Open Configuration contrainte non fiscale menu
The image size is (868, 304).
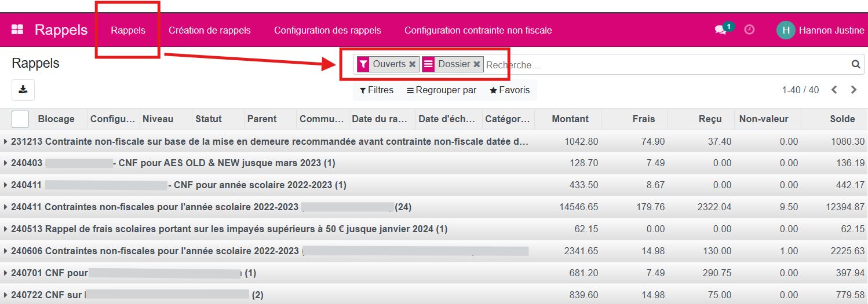point(478,30)
